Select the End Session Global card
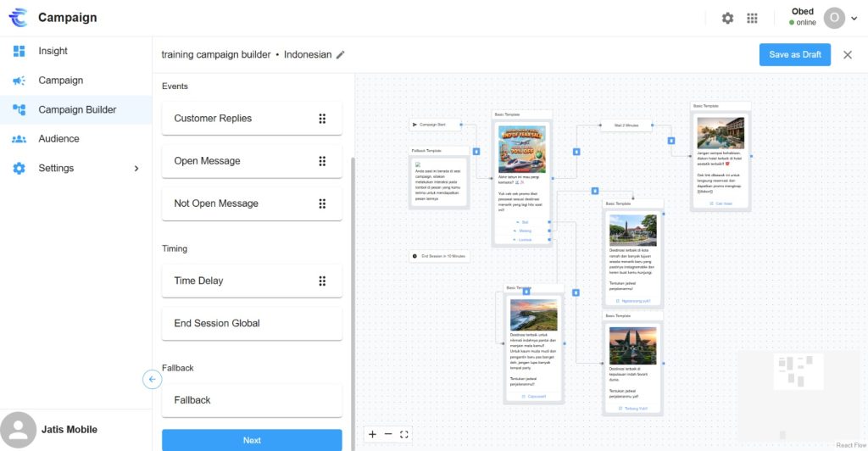The width and height of the screenshot is (868, 451). click(x=252, y=324)
